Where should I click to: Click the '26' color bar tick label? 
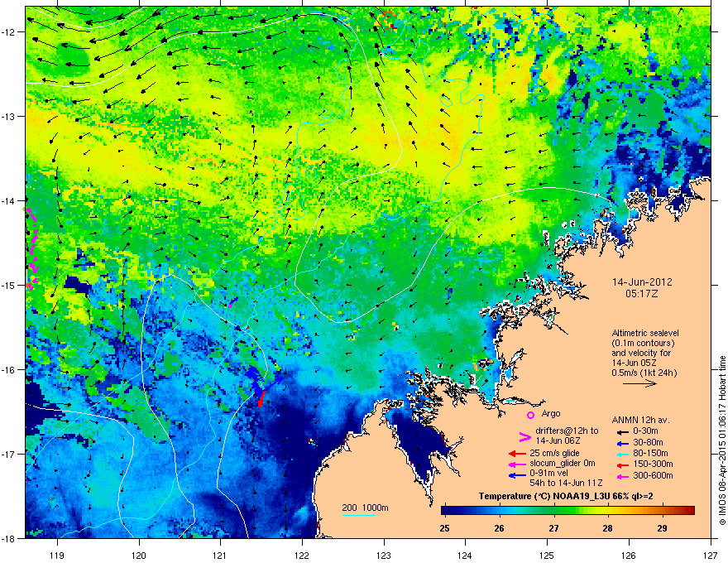click(499, 528)
